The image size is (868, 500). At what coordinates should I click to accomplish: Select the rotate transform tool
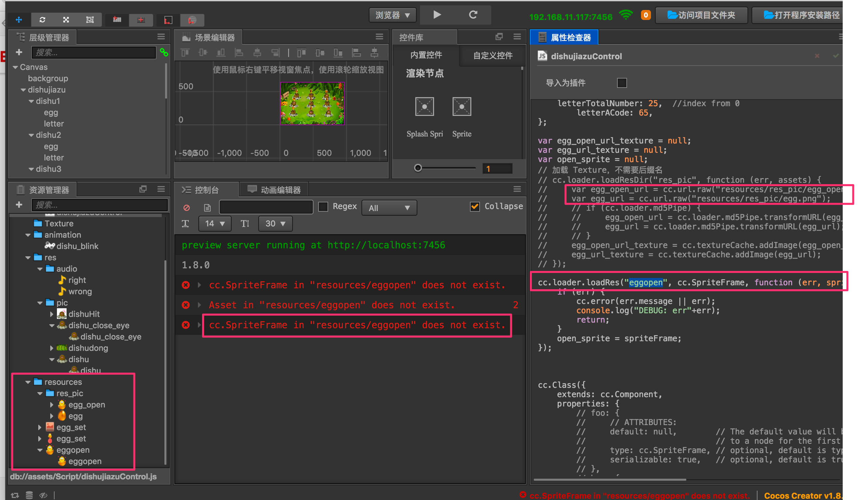pyautogui.click(x=42, y=20)
